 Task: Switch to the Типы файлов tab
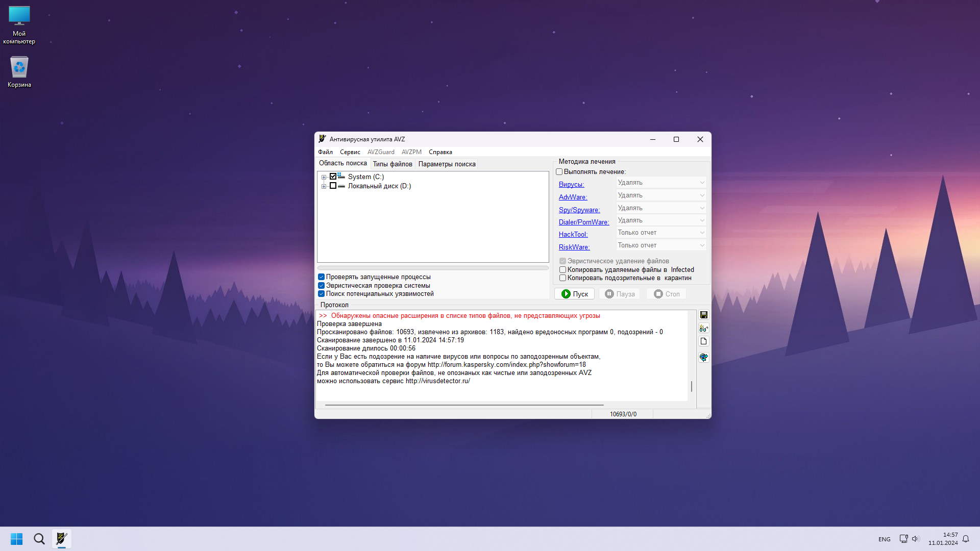pos(392,164)
